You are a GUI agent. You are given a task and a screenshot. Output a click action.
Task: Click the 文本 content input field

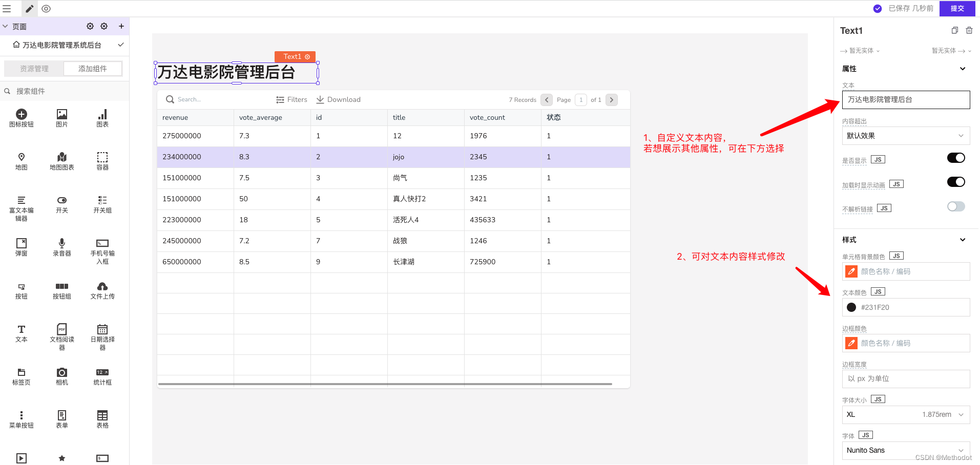coord(906,100)
